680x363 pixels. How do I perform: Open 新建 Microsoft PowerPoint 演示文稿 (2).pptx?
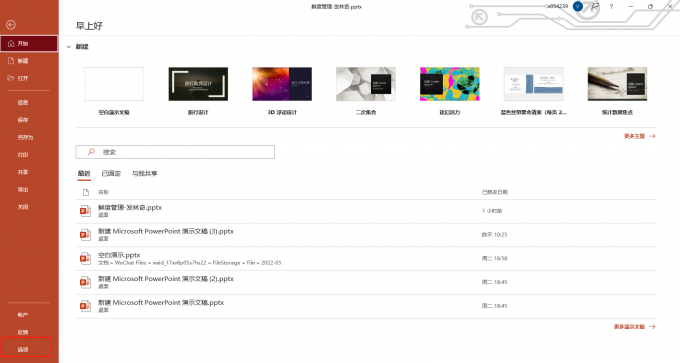(166, 279)
